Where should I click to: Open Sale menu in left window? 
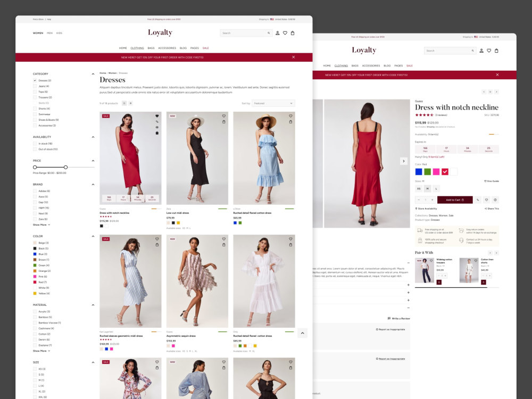coord(205,48)
